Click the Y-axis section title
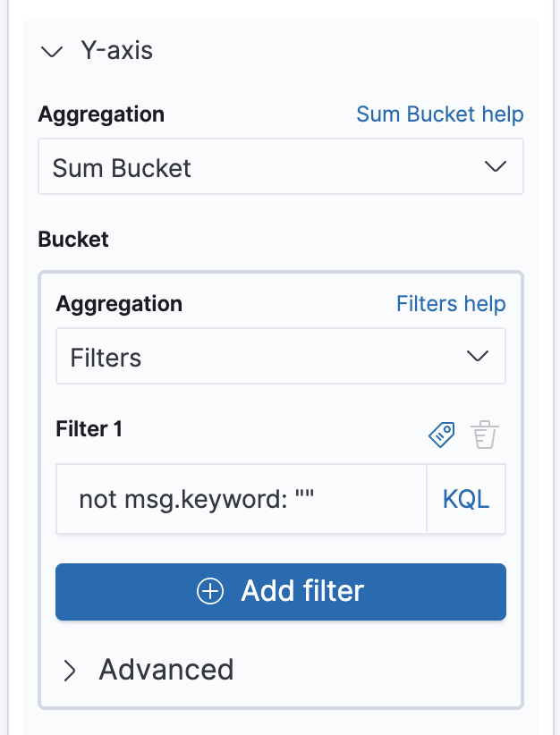 (x=116, y=51)
